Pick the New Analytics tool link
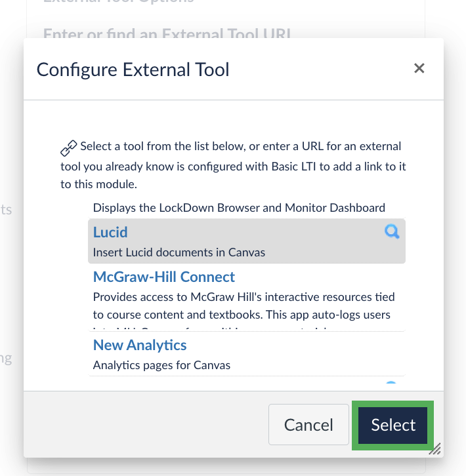Screen dimensions: 466x476 point(140,345)
